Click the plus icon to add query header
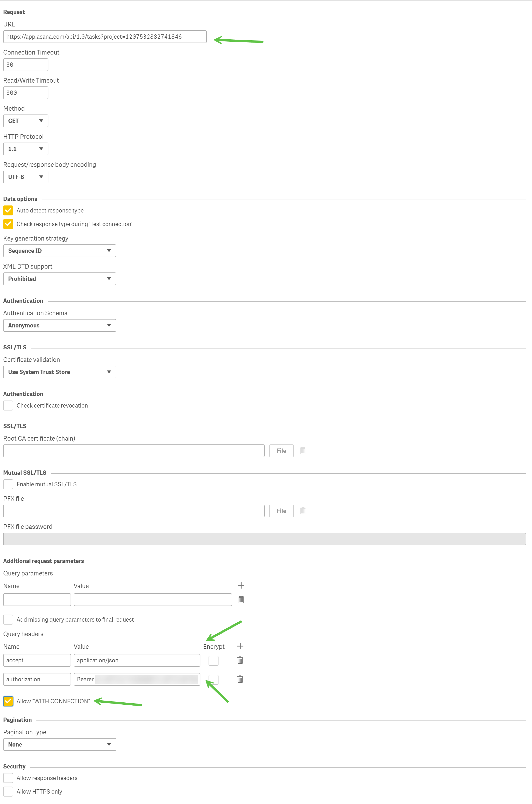 click(x=240, y=646)
